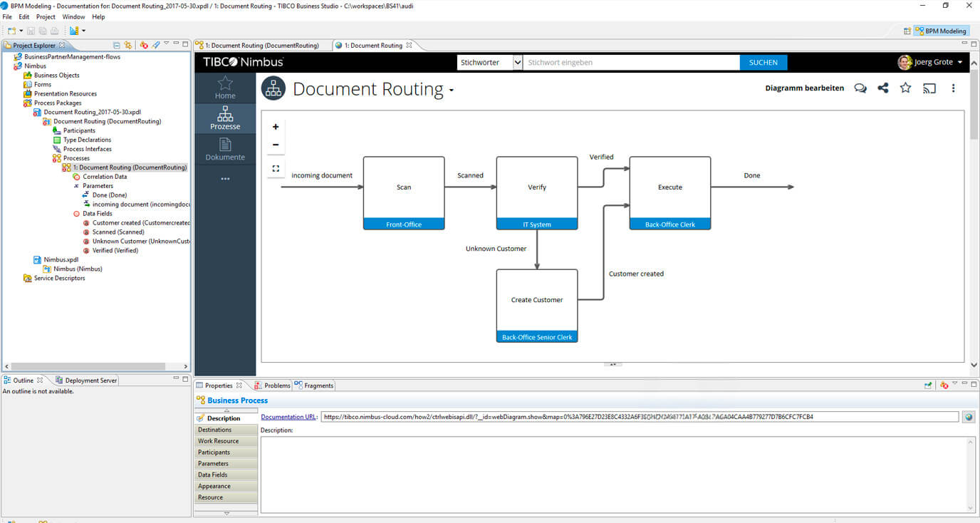Click Diagramm bearbeiten
This screenshot has height=523, width=980.
pyautogui.click(x=804, y=88)
